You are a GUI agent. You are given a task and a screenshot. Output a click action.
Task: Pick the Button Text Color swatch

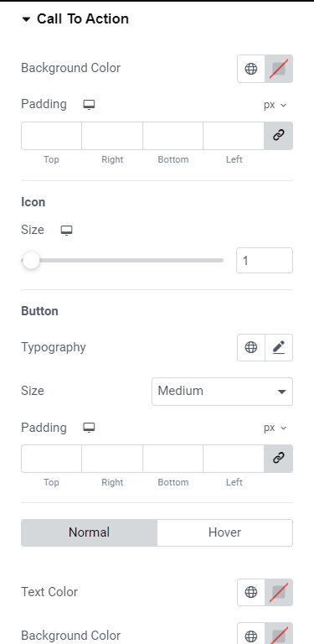pos(279,592)
